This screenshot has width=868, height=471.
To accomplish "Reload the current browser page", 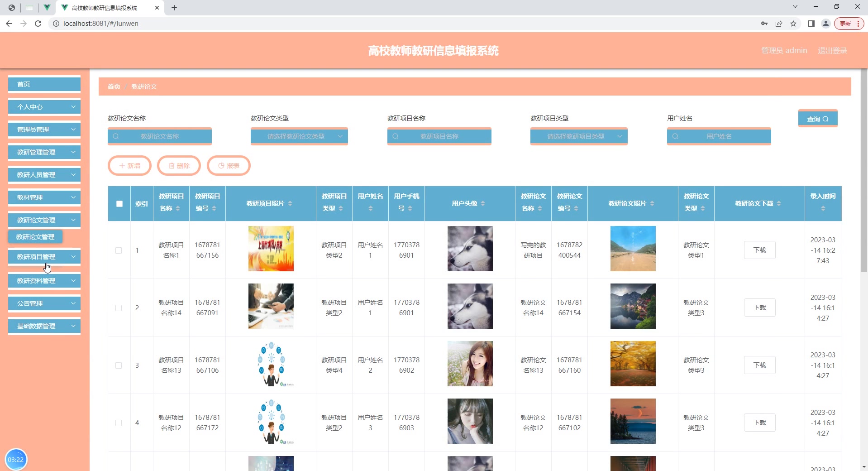I will coord(38,24).
